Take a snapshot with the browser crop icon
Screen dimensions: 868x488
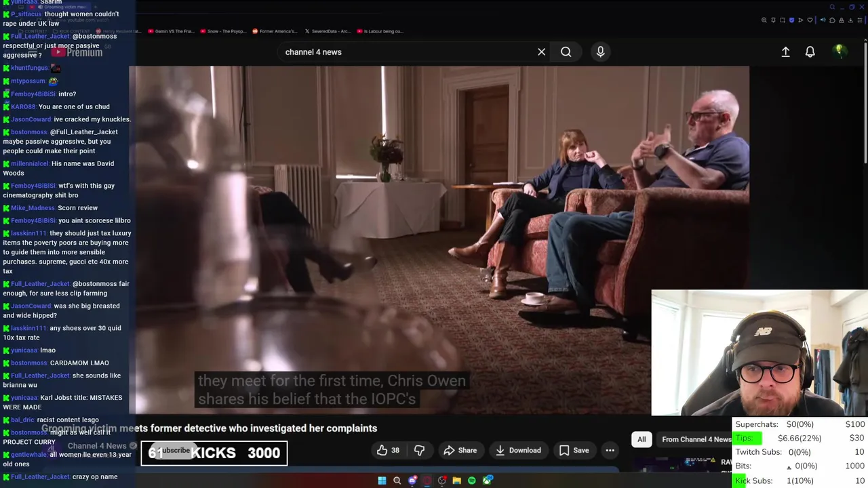click(x=783, y=20)
